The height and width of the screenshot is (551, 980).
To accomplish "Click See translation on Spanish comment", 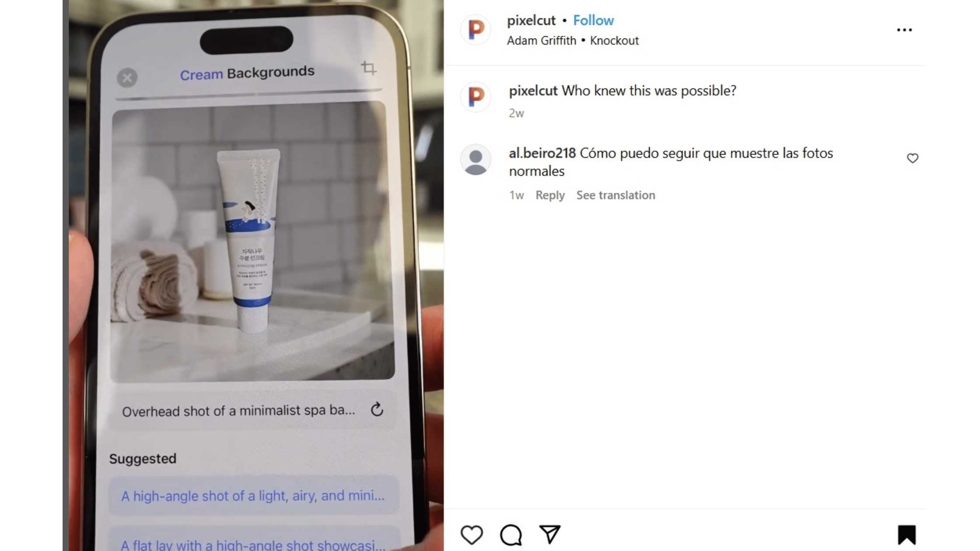I will (615, 195).
